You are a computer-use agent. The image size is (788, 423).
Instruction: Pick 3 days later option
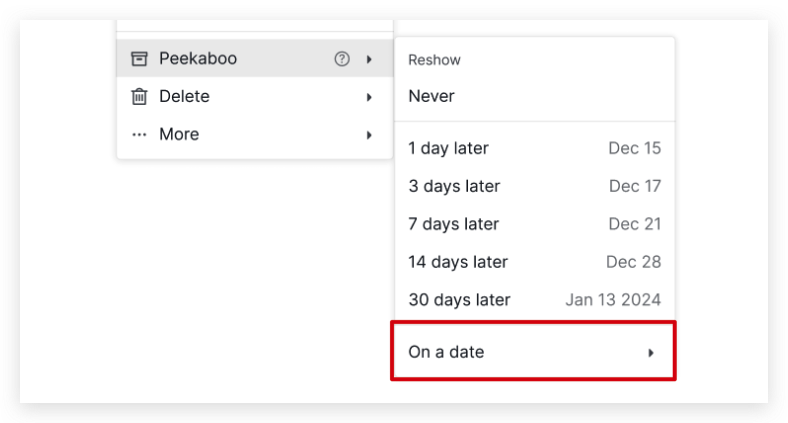click(535, 186)
